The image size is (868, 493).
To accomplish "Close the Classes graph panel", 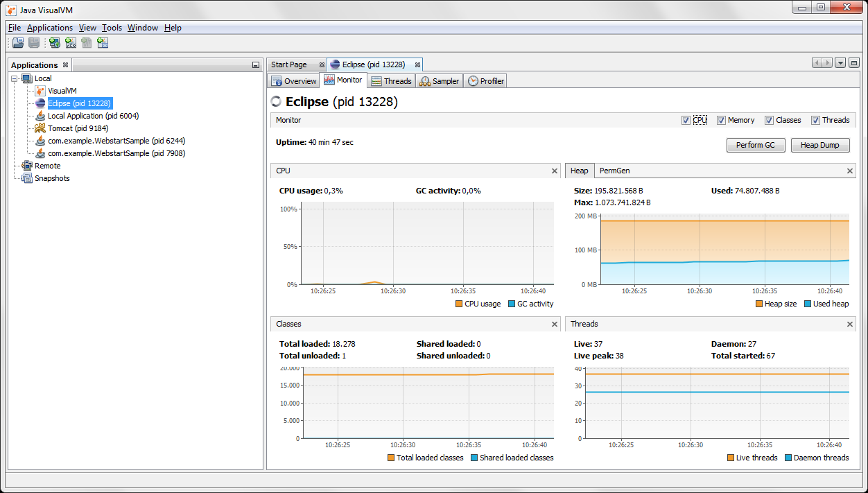I will coord(555,324).
